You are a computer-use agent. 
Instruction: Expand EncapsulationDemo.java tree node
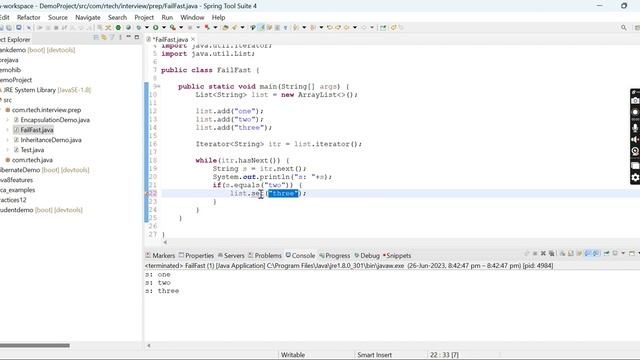[x=7, y=120]
